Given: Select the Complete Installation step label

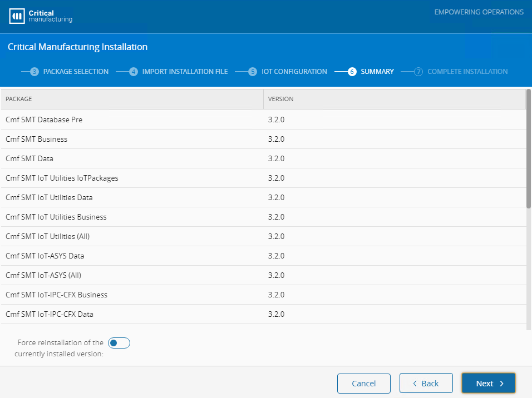Looking at the screenshot, I should tap(467, 72).
